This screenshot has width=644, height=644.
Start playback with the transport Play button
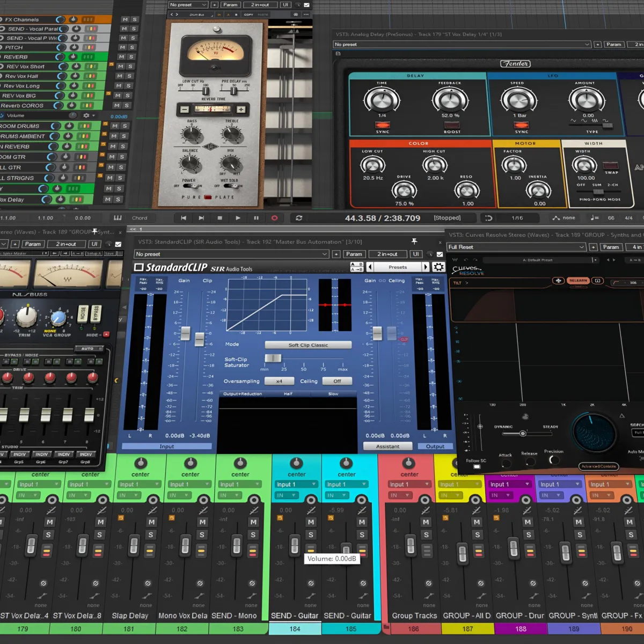tap(238, 218)
